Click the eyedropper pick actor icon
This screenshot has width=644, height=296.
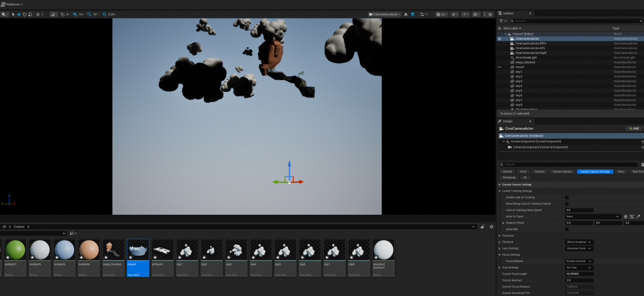[x=638, y=216]
